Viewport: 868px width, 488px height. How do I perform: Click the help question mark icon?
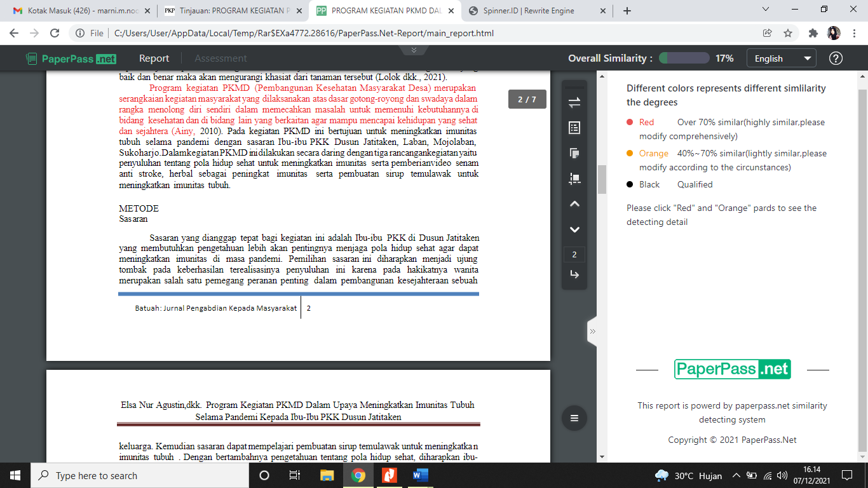[836, 58]
